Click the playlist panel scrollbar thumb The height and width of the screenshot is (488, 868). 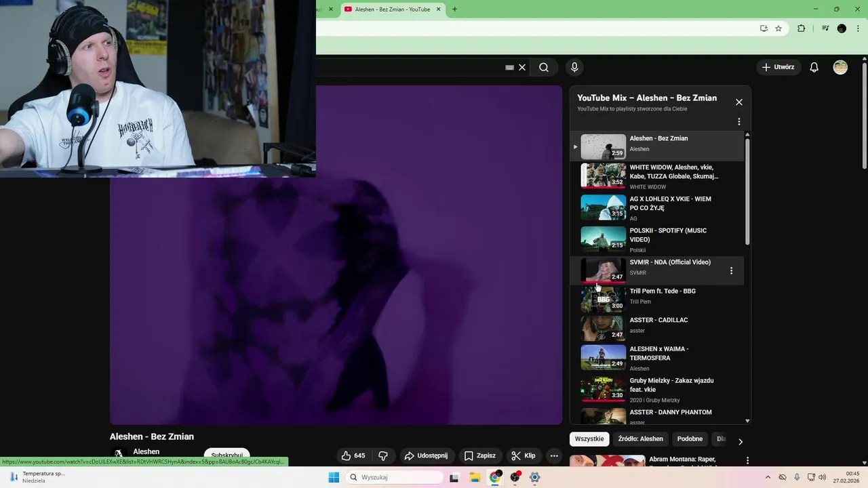[747, 191]
